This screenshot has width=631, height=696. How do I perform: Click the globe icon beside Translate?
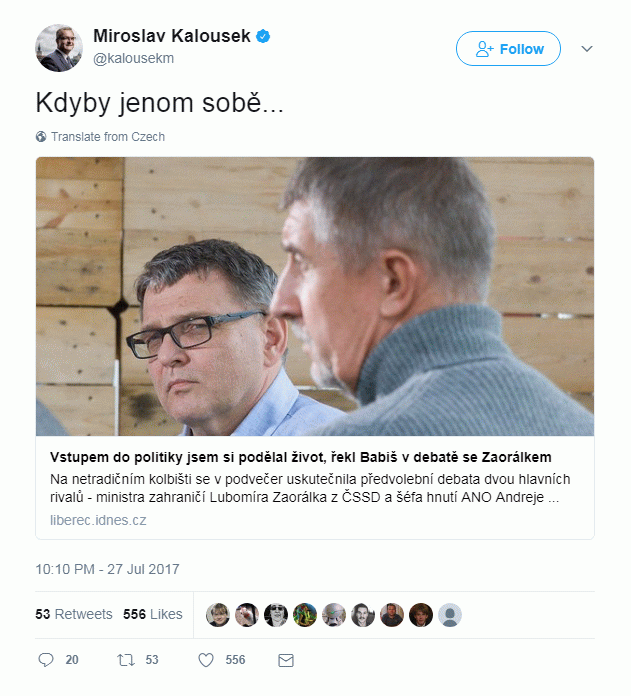click(41, 137)
